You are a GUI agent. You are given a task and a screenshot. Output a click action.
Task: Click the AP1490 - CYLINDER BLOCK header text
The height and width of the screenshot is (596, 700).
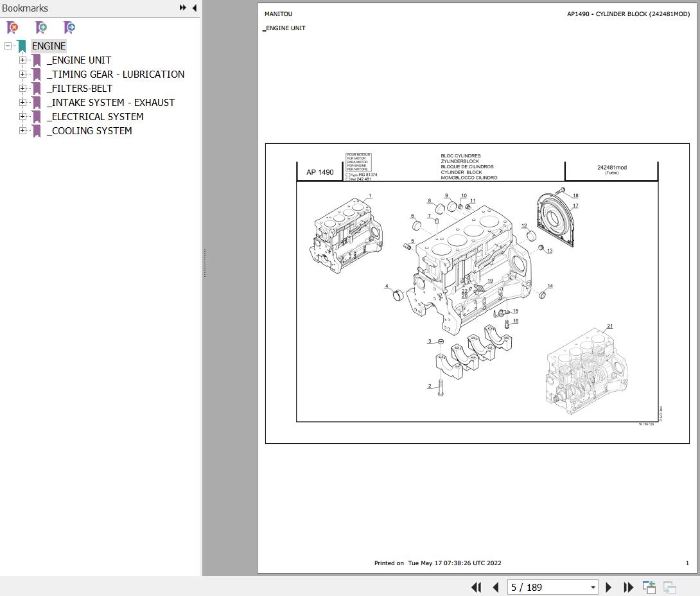pyautogui.click(x=628, y=14)
